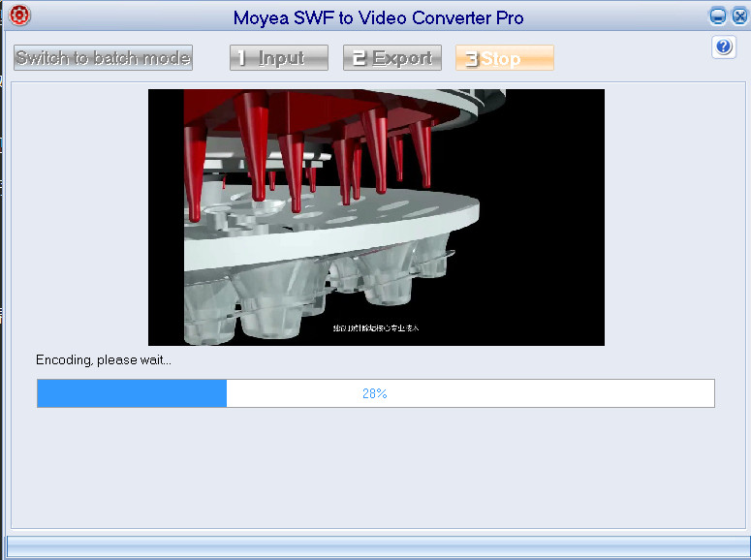Click the title "Moyea SWF to Video Converter Pro"

click(x=378, y=17)
